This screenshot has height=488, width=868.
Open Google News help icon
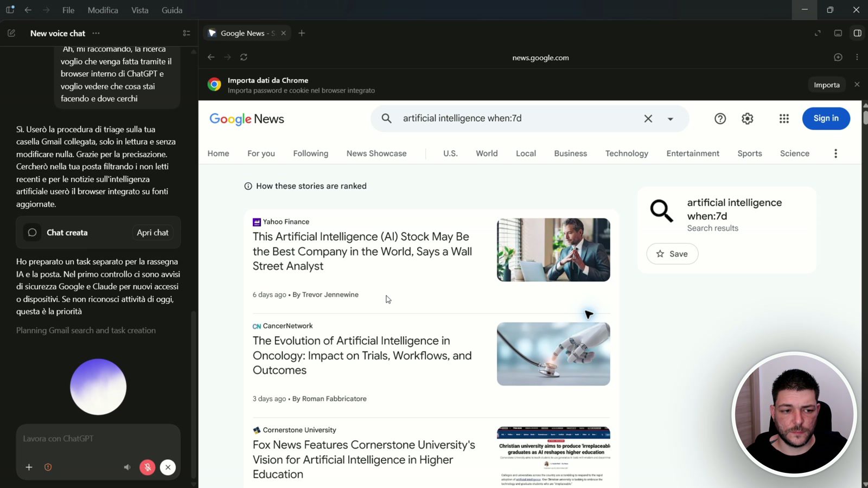point(720,118)
